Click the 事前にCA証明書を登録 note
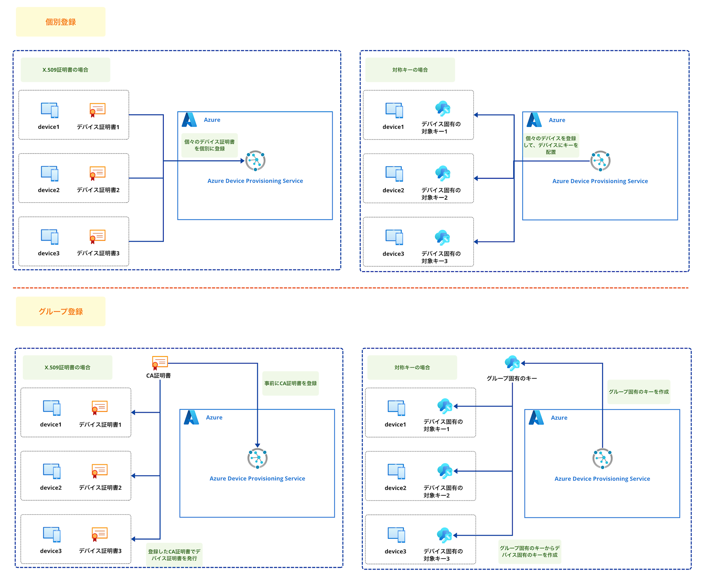This screenshot has width=723, height=588. coord(290,383)
